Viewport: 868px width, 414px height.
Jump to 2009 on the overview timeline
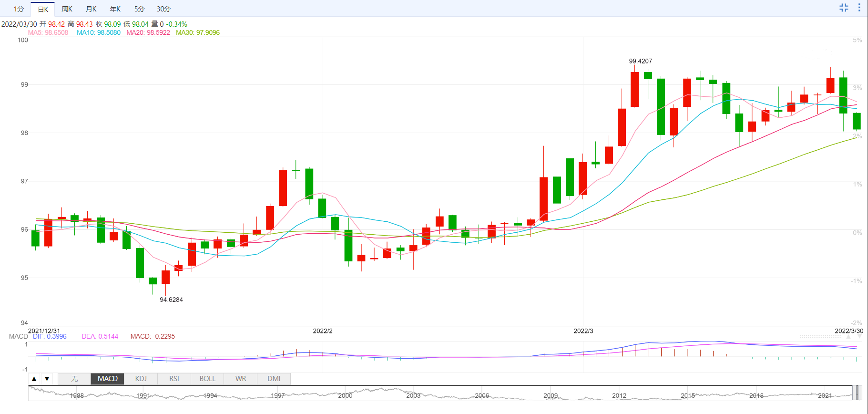(x=551, y=395)
